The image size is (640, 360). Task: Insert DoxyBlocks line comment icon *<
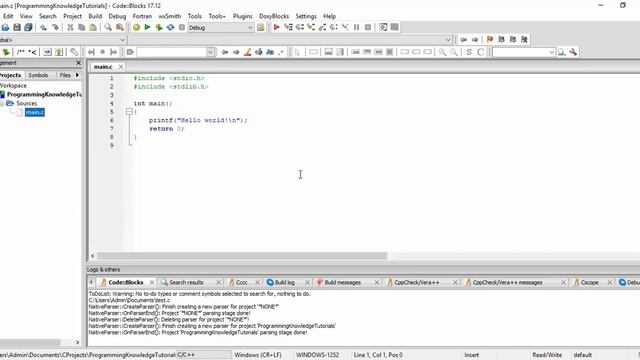pyautogui.click(x=32, y=52)
